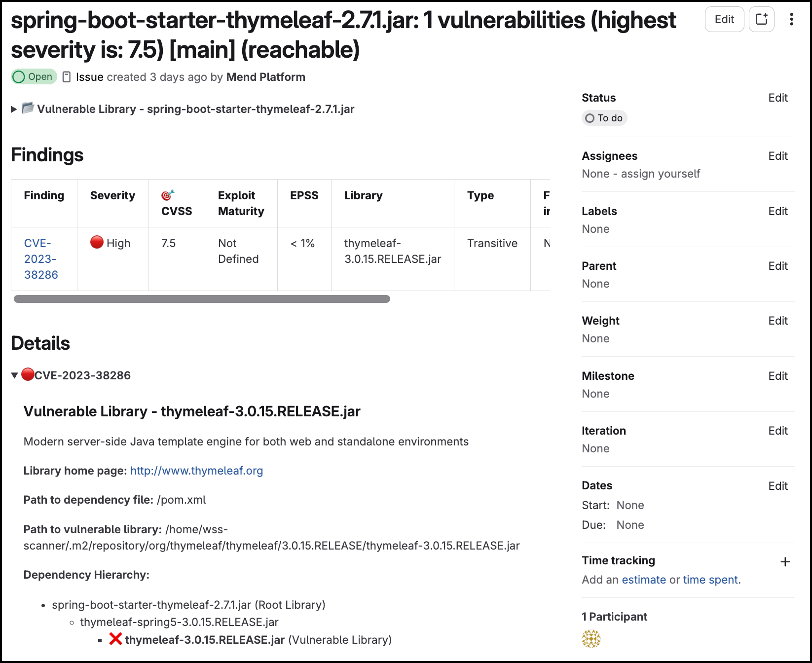This screenshot has width=812, height=663.
Task: Click the estimate link in Time tracking
Action: pos(644,580)
